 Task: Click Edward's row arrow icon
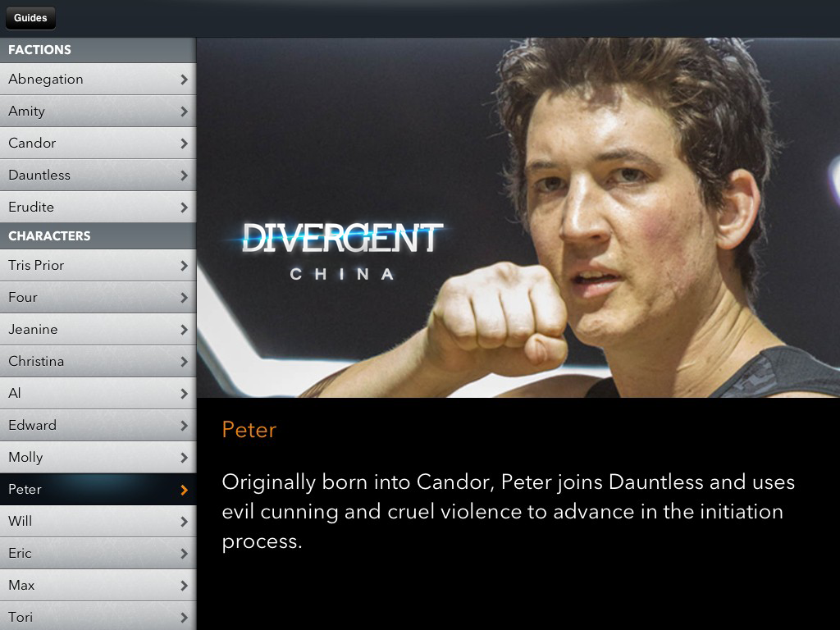pos(185,426)
